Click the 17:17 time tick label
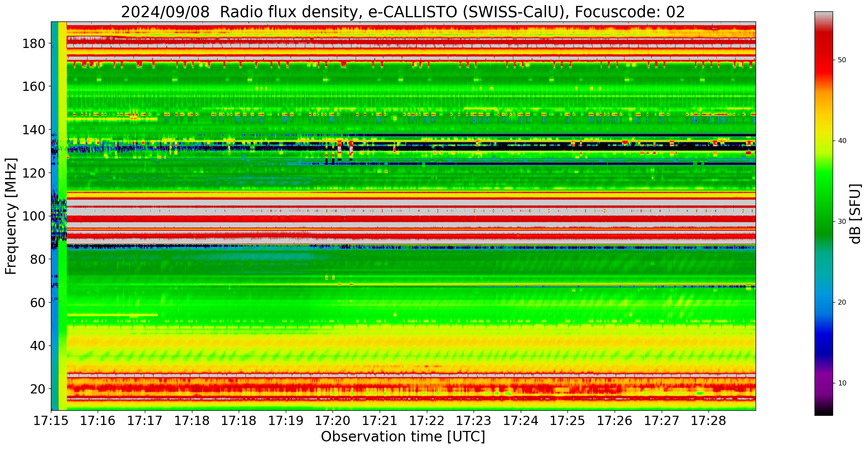The height and width of the screenshot is (449, 868). [x=145, y=420]
